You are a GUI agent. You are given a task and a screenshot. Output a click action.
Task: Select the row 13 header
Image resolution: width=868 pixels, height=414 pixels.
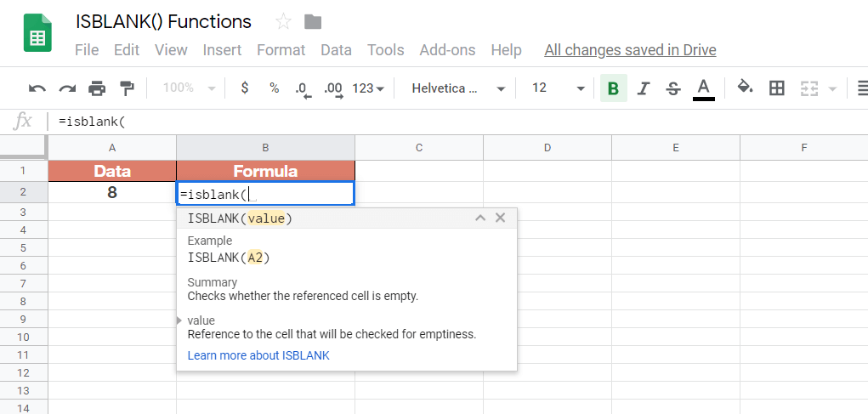pos(24,391)
